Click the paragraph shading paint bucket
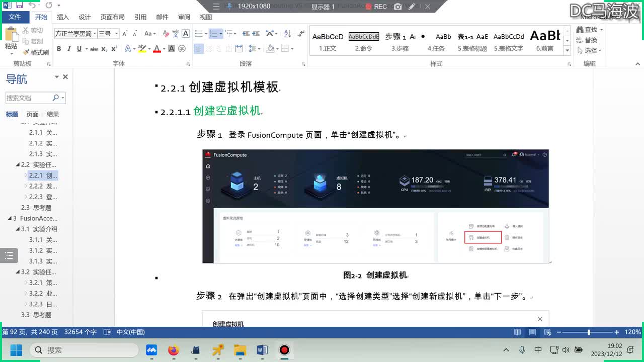 pos(270,49)
